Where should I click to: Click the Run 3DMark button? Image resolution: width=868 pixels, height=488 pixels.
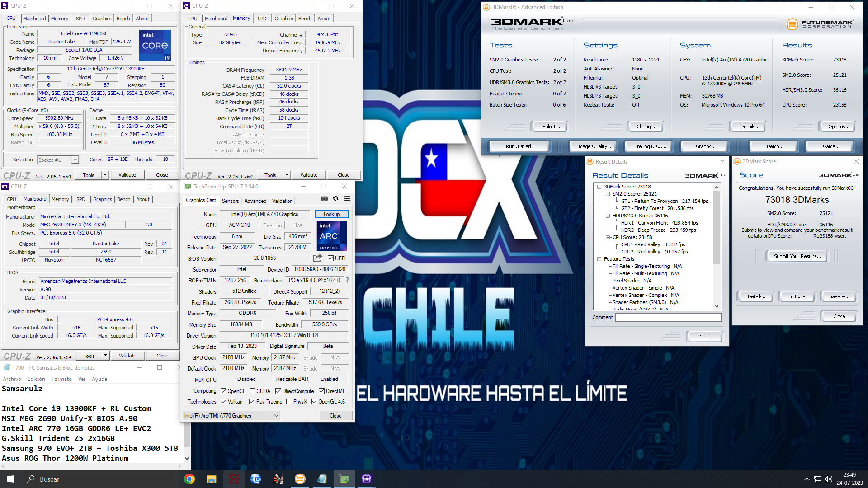[519, 146]
